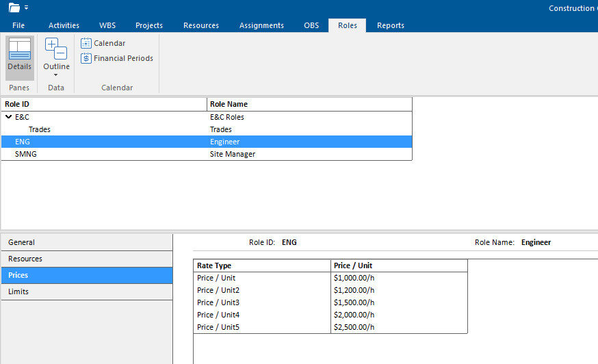Switch to the Reports tab
This screenshot has height=364, width=598.
coord(391,25)
